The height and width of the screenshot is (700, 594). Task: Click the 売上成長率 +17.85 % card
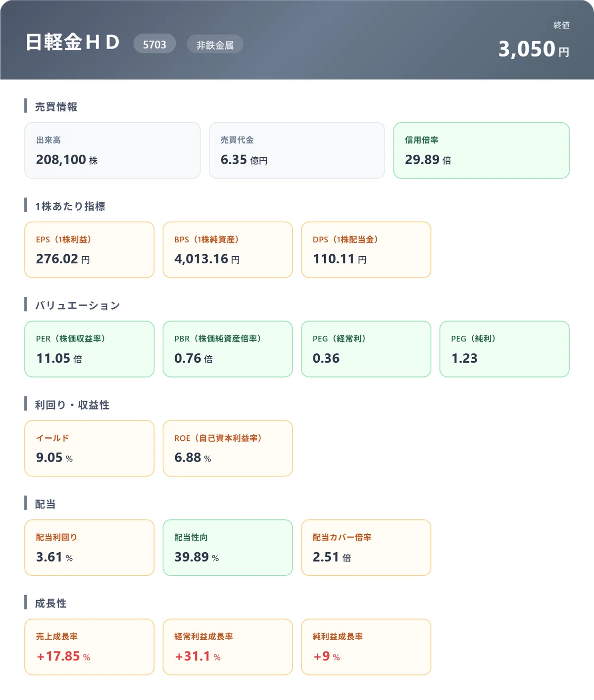(90, 647)
